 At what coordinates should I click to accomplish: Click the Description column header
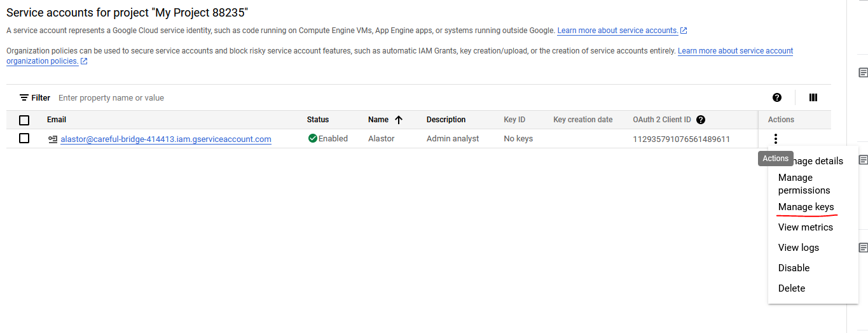[x=446, y=120]
